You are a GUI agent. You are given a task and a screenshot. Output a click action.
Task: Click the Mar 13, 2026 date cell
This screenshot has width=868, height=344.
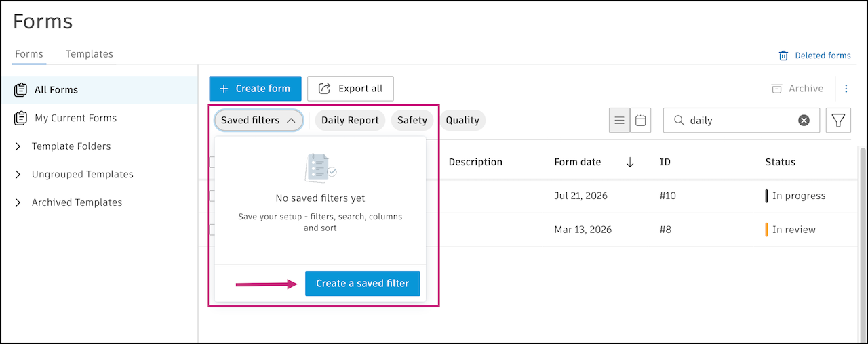[583, 230]
